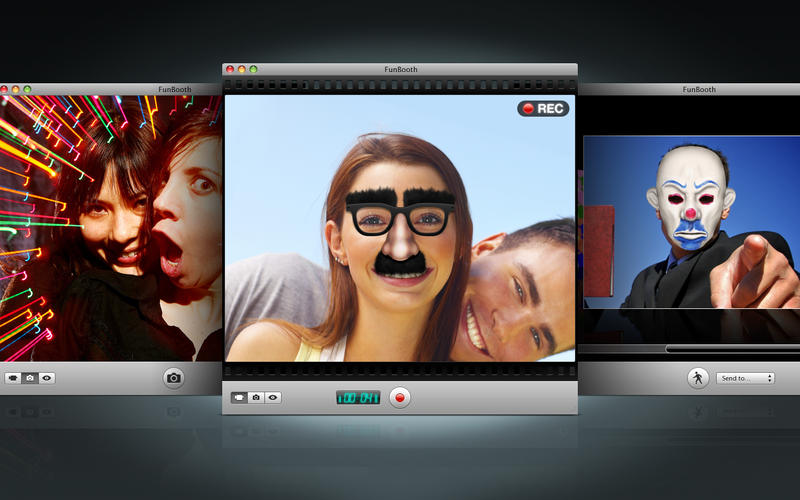Click the clown mask video preview
The image size is (800, 500).
[691, 222]
